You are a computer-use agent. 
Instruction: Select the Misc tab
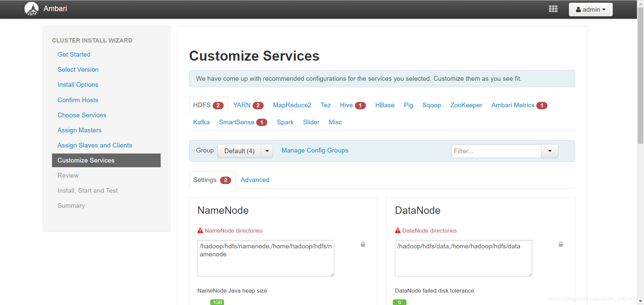click(x=335, y=122)
